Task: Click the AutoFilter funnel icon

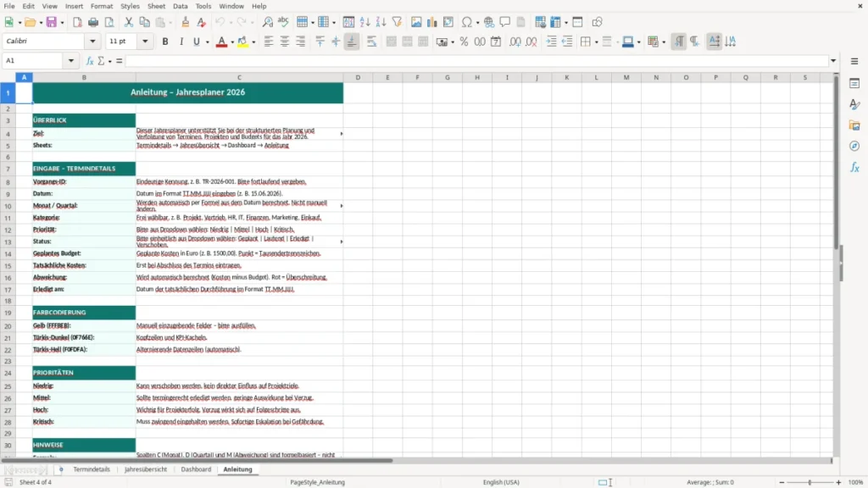Action: 397,22
